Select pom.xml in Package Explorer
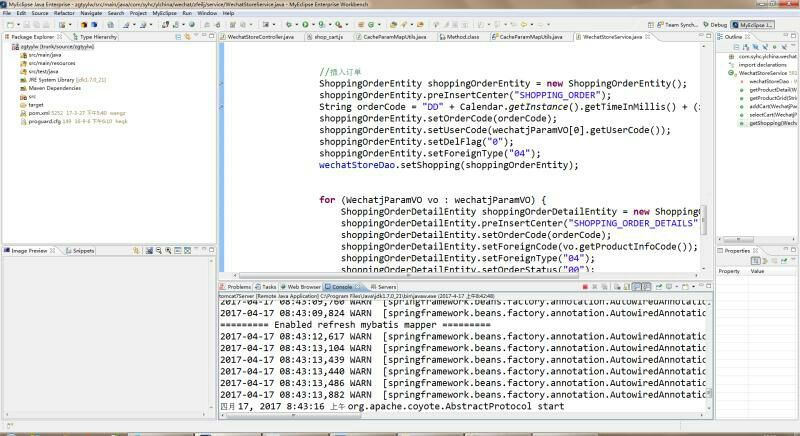The width and height of the screenshot is (800, 436). 40,113
